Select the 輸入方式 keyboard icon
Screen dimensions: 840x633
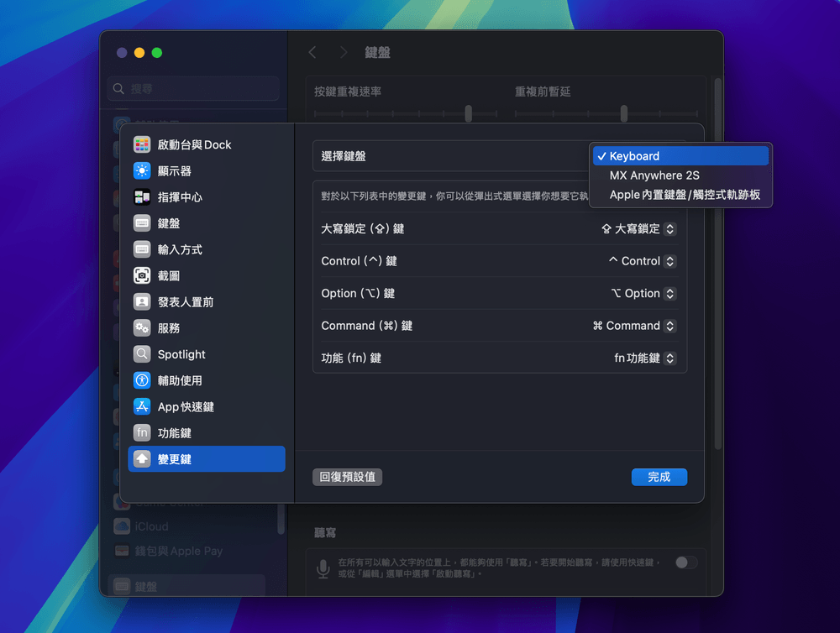[142, 249]
